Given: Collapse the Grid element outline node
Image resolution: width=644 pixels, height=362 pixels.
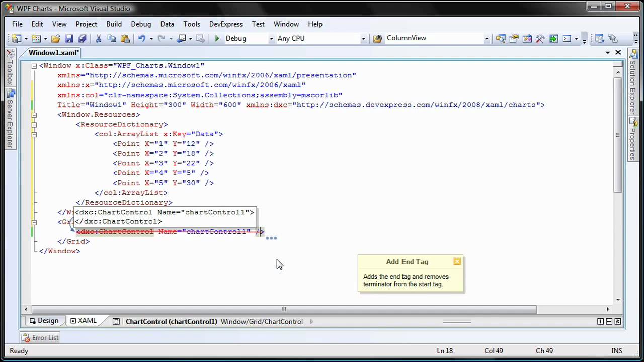Looking at the screenshot, I should (34, 222).
